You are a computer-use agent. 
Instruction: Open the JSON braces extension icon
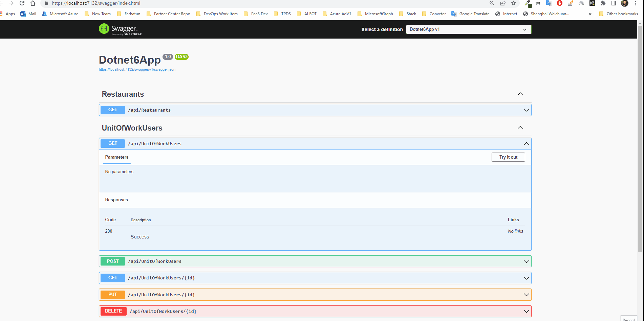[x=538, y=3]
